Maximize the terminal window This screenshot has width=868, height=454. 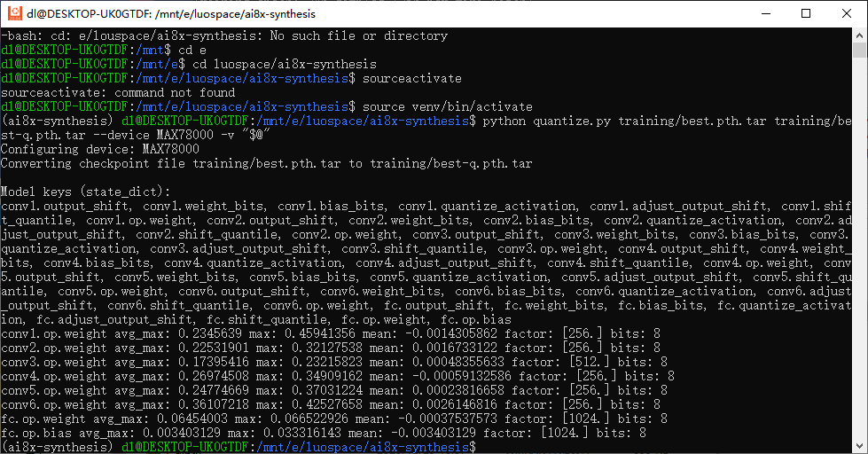tap(806, 14)
